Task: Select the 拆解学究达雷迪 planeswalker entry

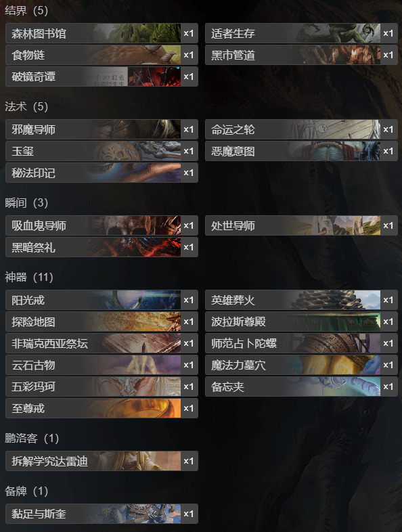Action: point(102,461)
